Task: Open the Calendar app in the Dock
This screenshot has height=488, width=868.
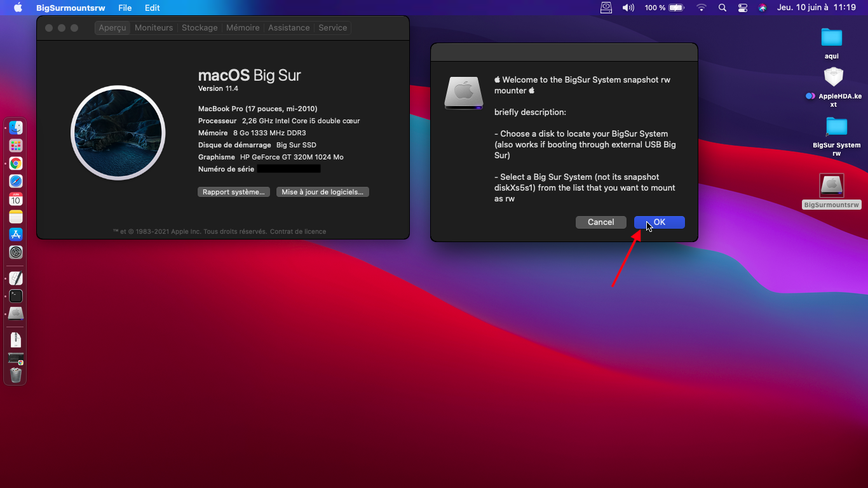Action: [16, 199]
